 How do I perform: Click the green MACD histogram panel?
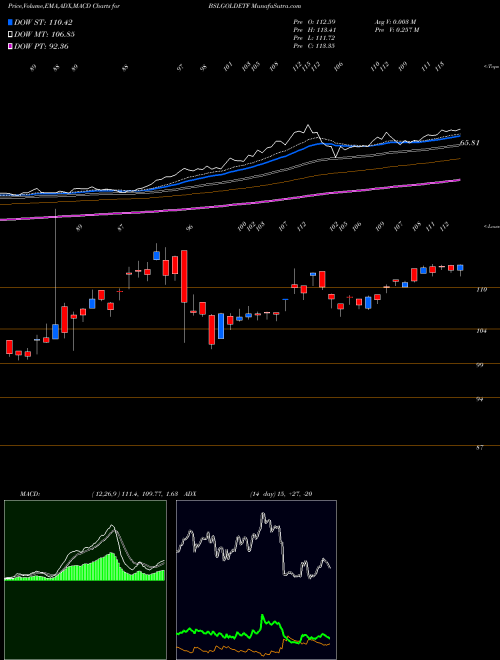[x=85, y=580]
